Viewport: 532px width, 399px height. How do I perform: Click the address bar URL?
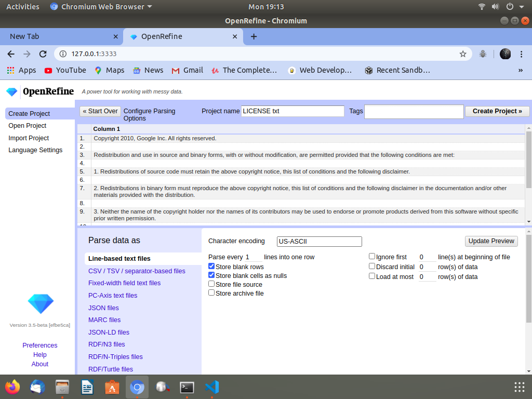[94, 54]
